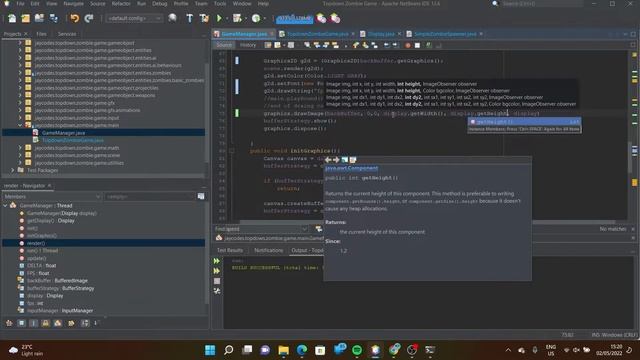Open the default config dropdown
640x360 pixels.
click(x=134, y=18)
